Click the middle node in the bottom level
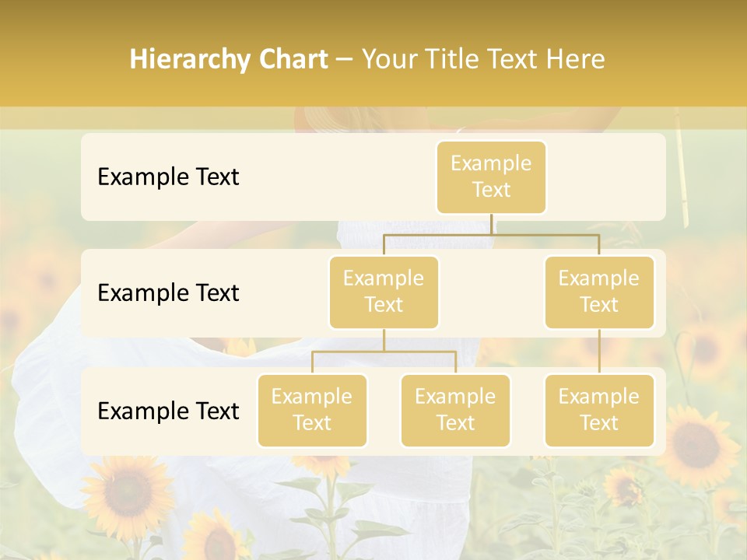The image size is (747, 560). pyautogui.click(x=455, y=410)
